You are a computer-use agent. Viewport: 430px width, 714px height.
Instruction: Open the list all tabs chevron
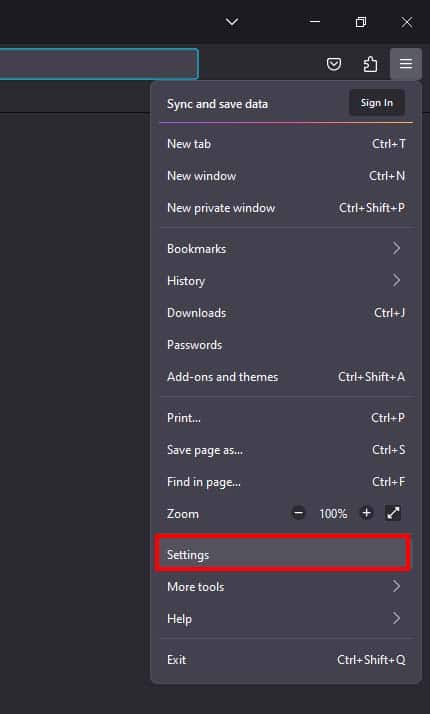pyautogui.click(x=232, y=22)
